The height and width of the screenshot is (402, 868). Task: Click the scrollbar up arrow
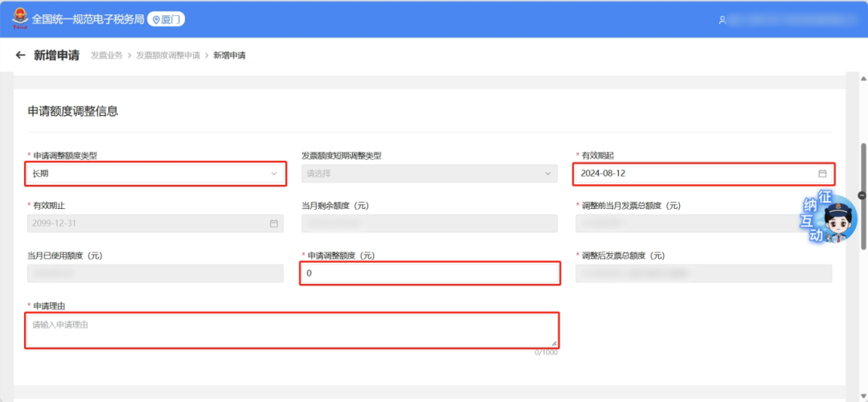(863, 79)
